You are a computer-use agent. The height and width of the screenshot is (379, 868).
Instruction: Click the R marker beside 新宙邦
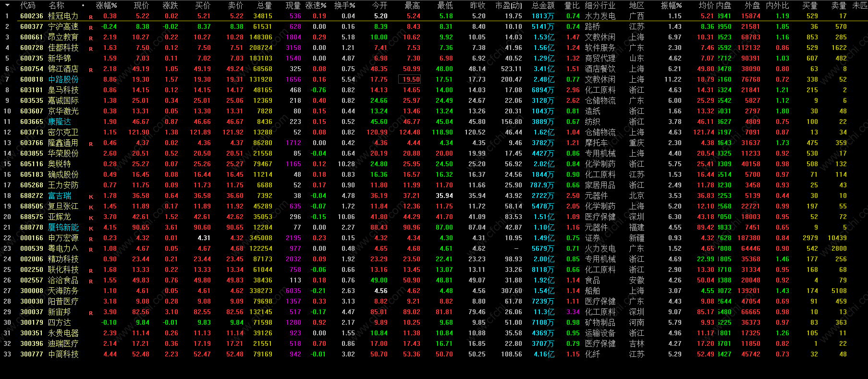click(x=91, y=313)
